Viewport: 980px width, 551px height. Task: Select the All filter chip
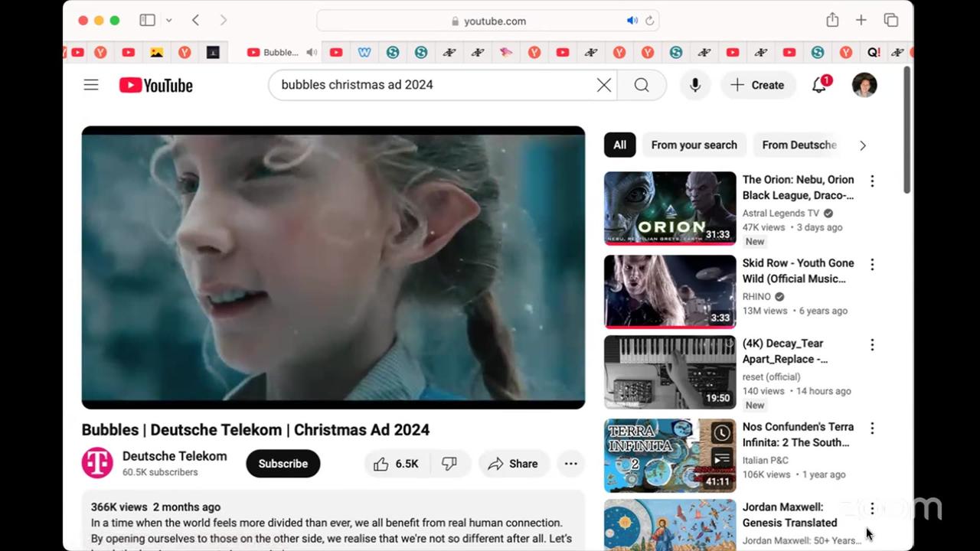619,145
